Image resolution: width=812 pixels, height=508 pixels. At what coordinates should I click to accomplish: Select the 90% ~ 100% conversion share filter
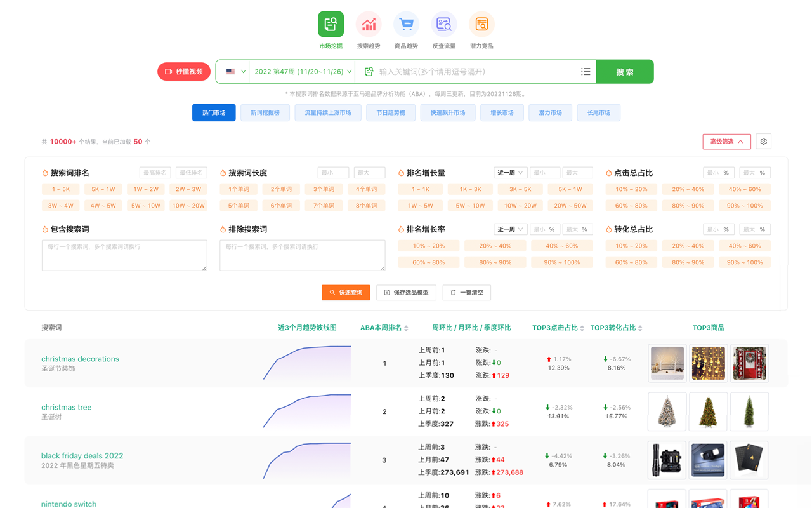[x=744, y=262]
